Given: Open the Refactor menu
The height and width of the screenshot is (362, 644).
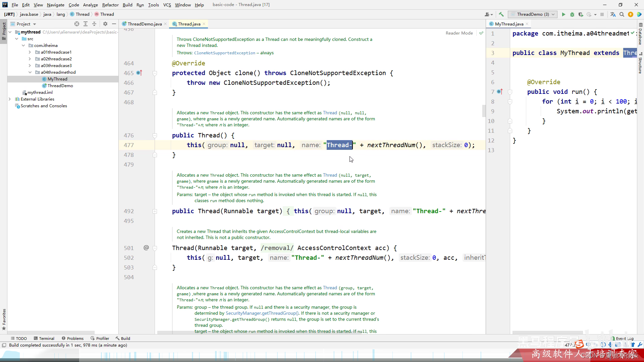Looking at the screenshot, I should tap(110, 5).
